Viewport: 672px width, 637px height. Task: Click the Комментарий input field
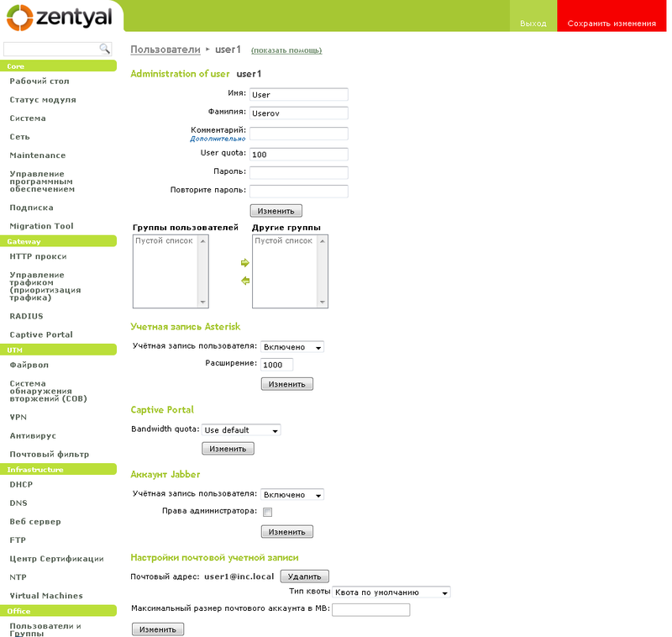(x=299, y=134)
